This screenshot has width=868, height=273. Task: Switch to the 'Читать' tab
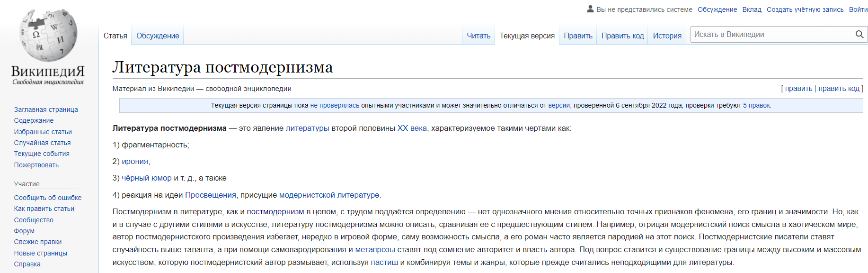point(478,36)
